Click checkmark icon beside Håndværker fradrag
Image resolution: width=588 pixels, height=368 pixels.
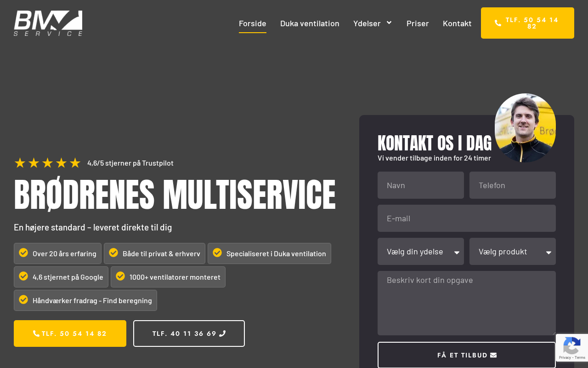point(23,299)
